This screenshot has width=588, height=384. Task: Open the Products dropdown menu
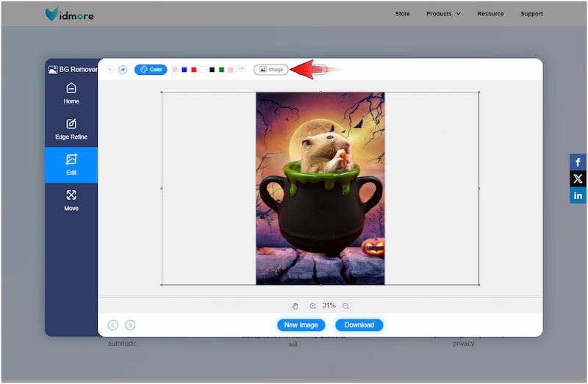[443, 13]
